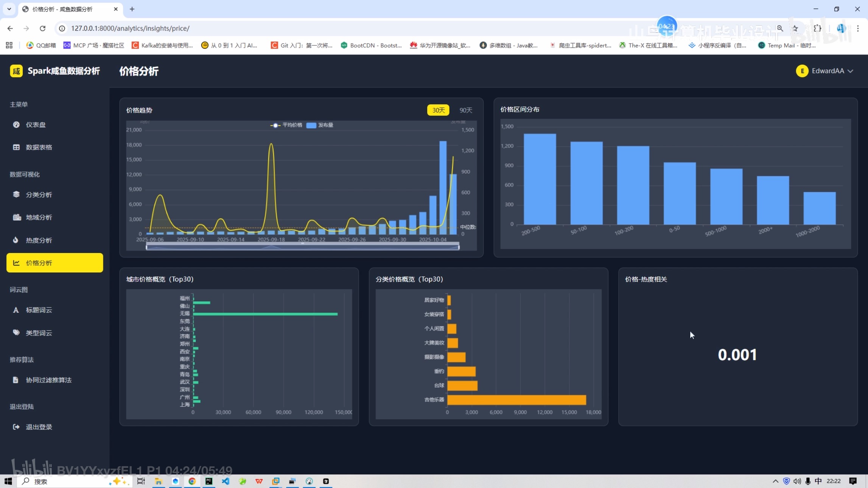868x488 pixels.
Task: Open 标题词云 via its letter icon
Action: tap(16, 310)
